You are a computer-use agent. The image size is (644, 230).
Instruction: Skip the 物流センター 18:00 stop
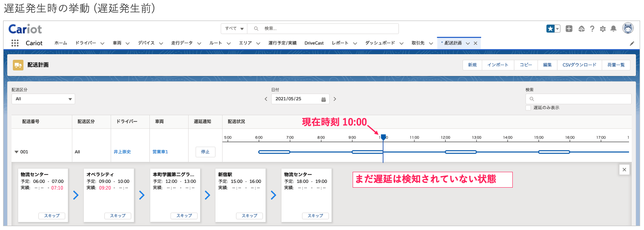pyautogui.click(x=315, y=216)
